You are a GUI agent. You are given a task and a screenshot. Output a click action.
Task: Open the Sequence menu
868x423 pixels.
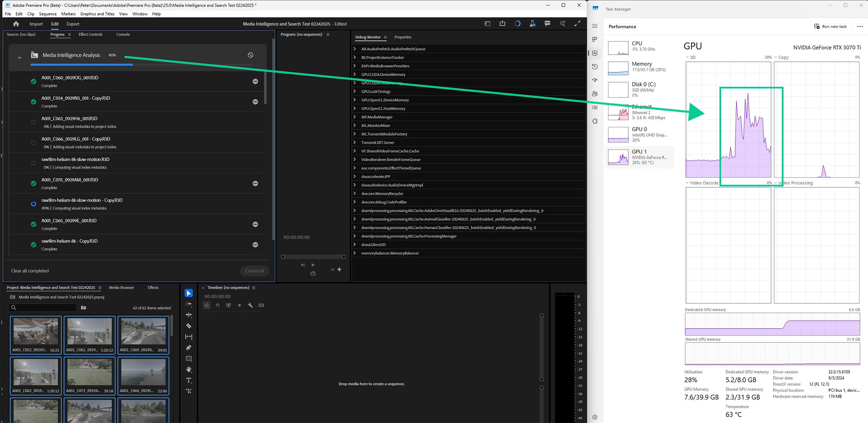(x=47, y=14)
